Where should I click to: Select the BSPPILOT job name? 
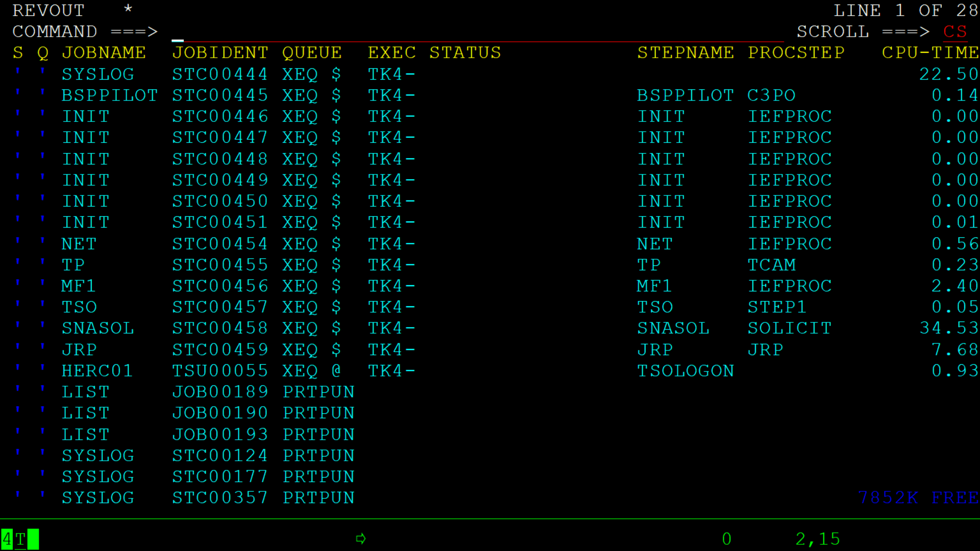pos(110,95)
